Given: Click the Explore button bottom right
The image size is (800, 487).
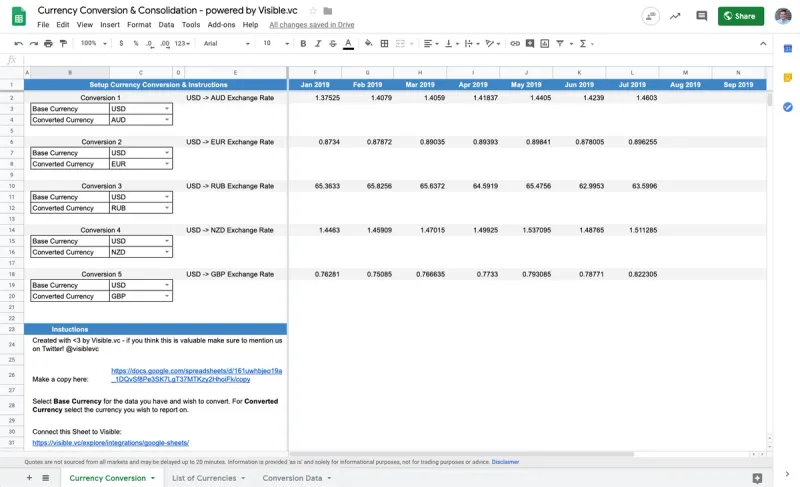Looking at the screenshot, I should click(757, 478).
